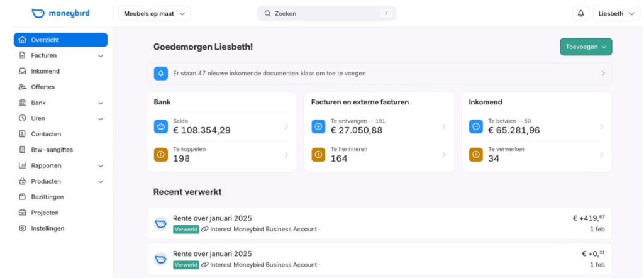The image size is (644, 278).
Task: Open Te betalen € 65.281,96 row
Action: (537, 126)
